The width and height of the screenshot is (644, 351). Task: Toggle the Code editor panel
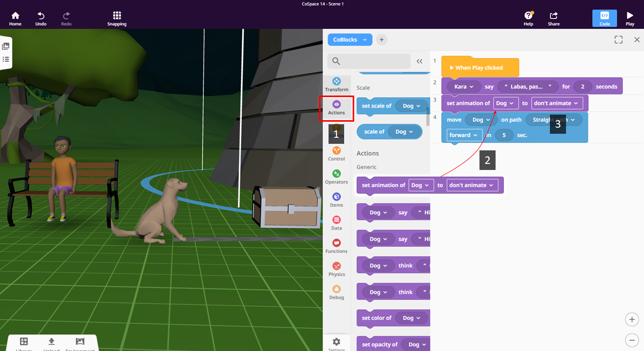[x=604, y=19]
